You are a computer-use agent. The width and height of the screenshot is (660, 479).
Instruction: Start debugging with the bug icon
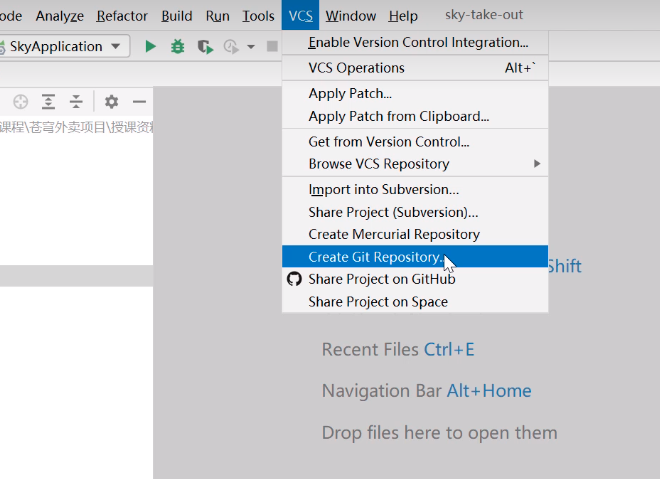[x=177, y=46]
